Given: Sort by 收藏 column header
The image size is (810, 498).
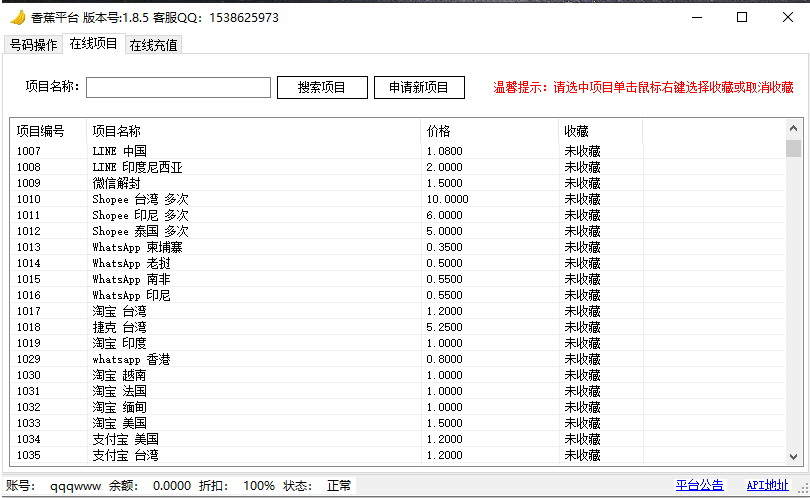Looking at the screenshot, I should [601, 131].
